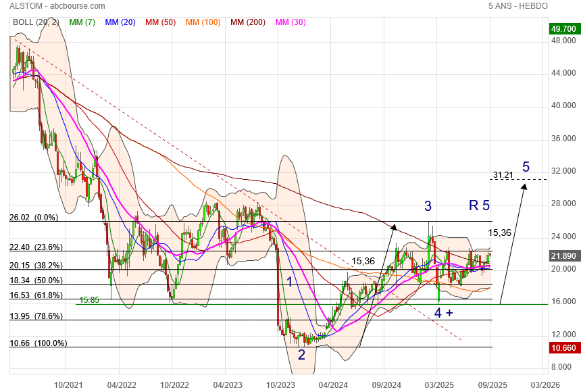
Task: Select the orange MM (100) legend label
Action: (x=203, y=22)
